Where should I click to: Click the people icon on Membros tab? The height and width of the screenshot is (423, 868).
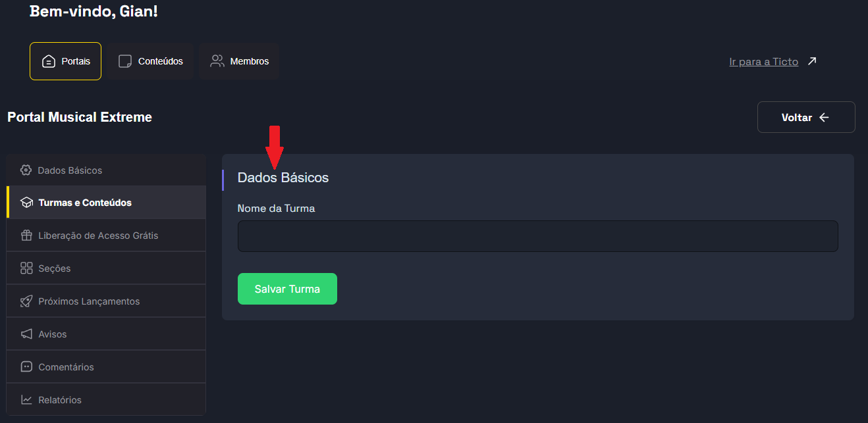(x=217, y=61)
